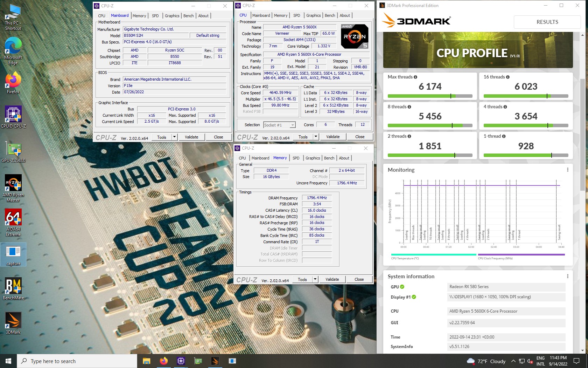Select AMD Ryzen 5 5600X name field

pos(299,27)
